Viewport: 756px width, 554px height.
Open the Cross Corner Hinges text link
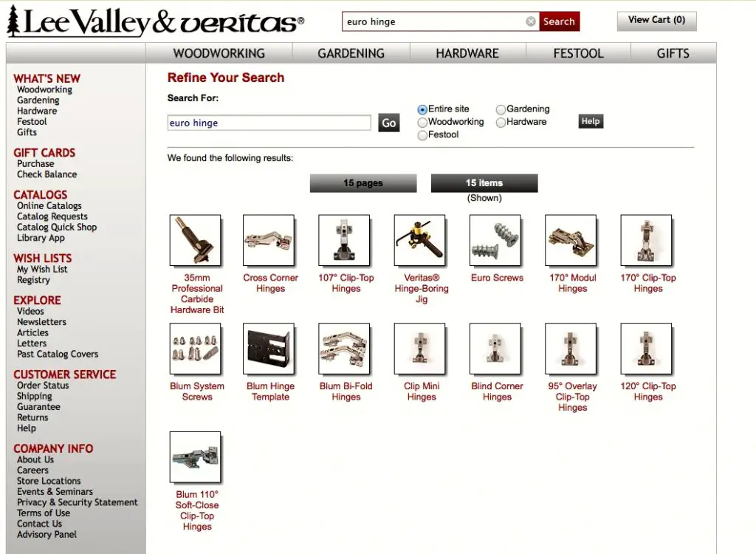pos(270,283)
